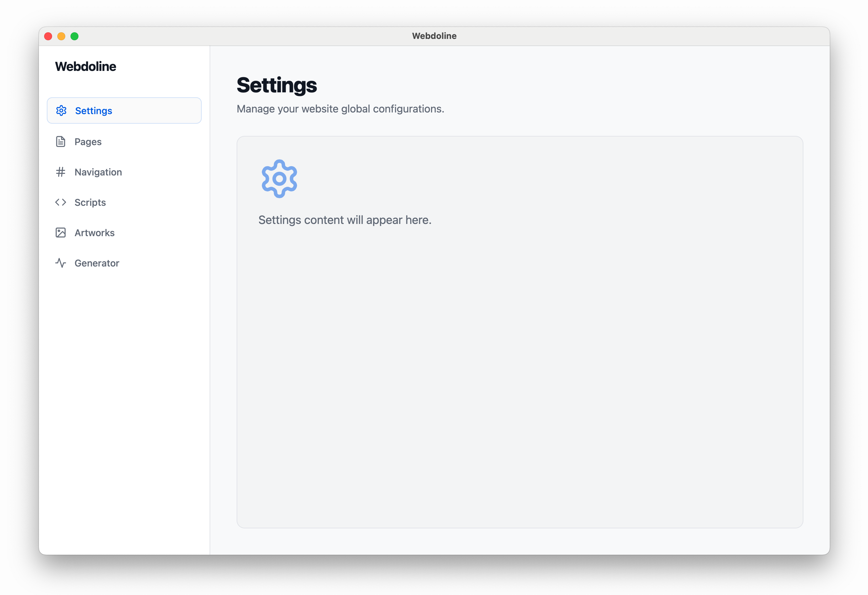Image resolution: width=868 pixels, height=595 pixels.
Task: Click the large blue gear icon
Action: [279, 179]
